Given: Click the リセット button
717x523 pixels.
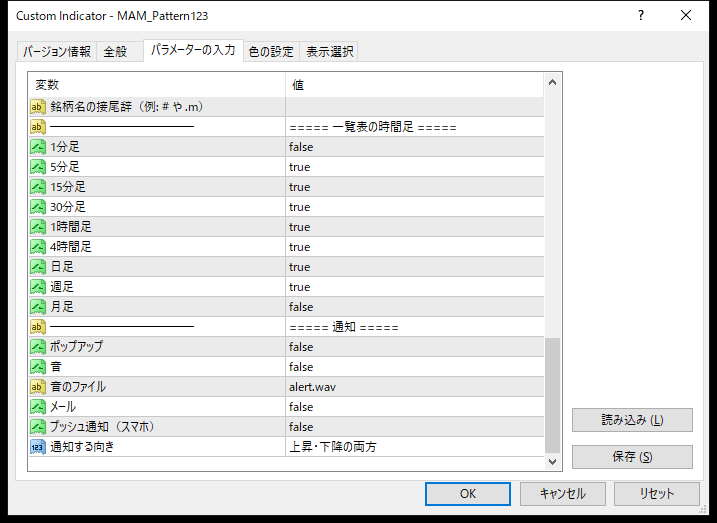Looking at the screenshot, I should [657, 494].
